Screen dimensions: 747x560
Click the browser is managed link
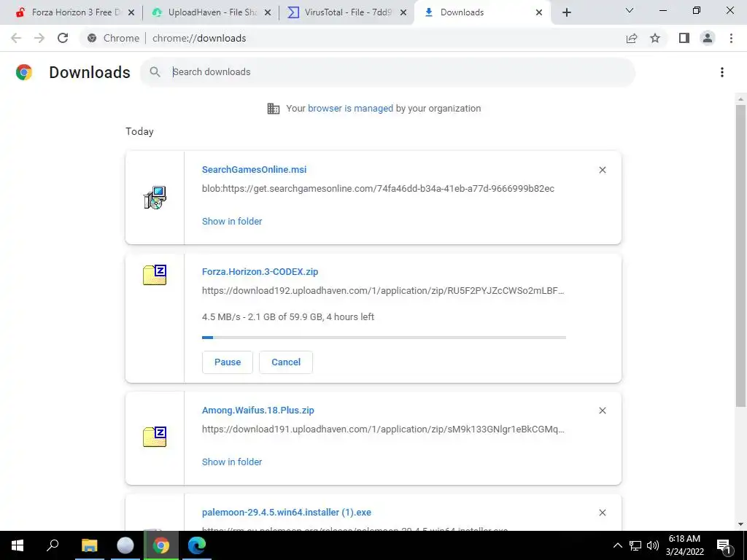[x=350, y=109]
